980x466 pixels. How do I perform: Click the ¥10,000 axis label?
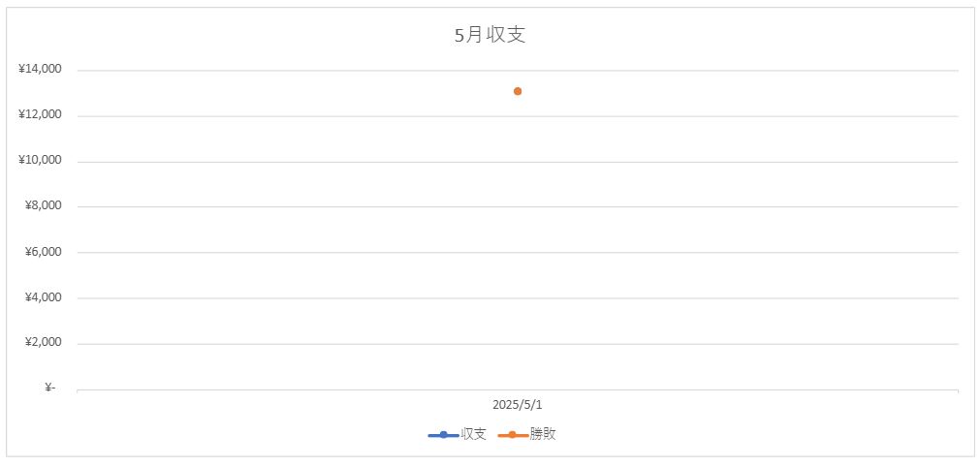click(x=40, y=161)
